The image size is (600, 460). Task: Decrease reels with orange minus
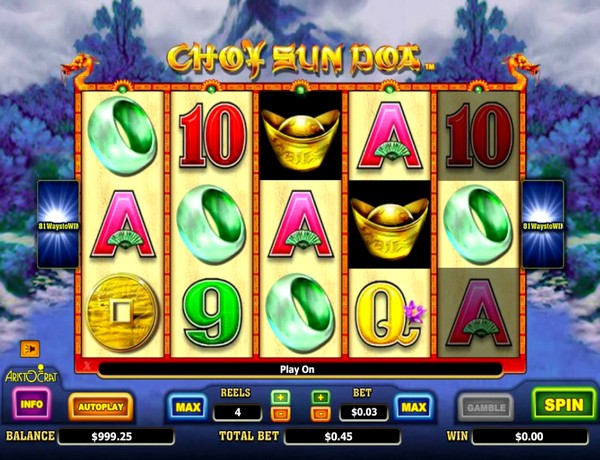[x=280, y=414]
